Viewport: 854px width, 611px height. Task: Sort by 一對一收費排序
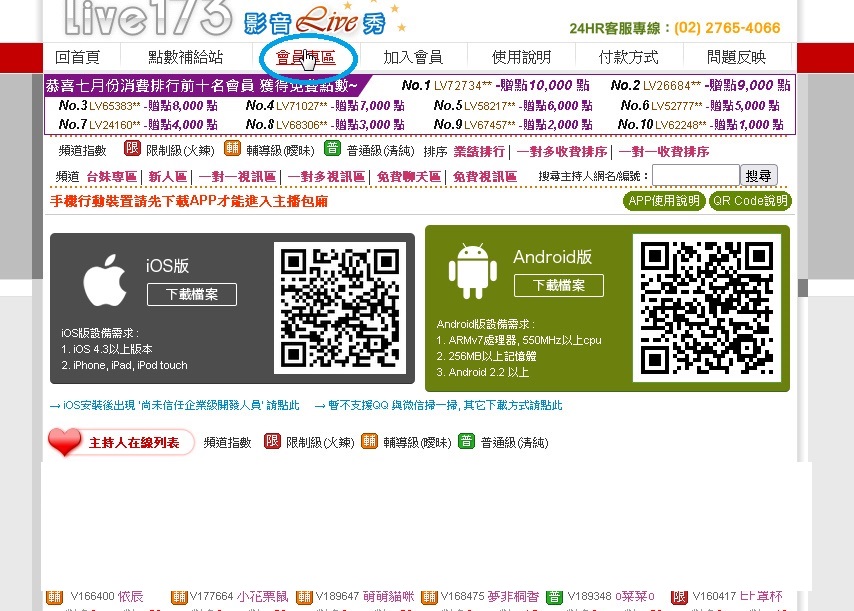click(664, 151)
